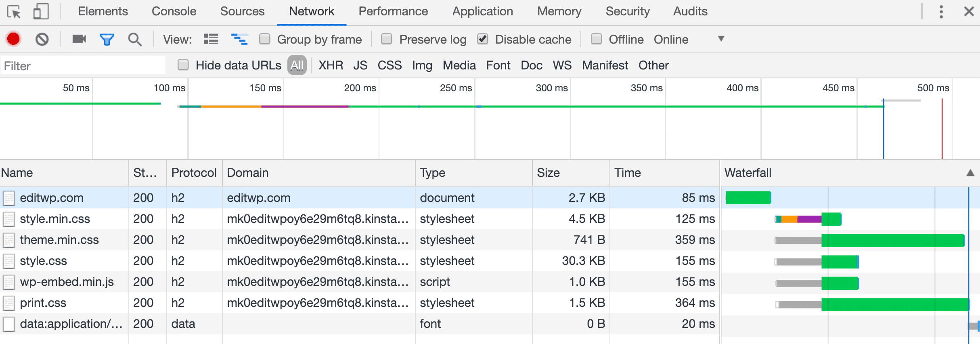Switch to large request rows view
The width and height of the screenshot is (980, 344).
pyautogui.click(x=211, y=39)
